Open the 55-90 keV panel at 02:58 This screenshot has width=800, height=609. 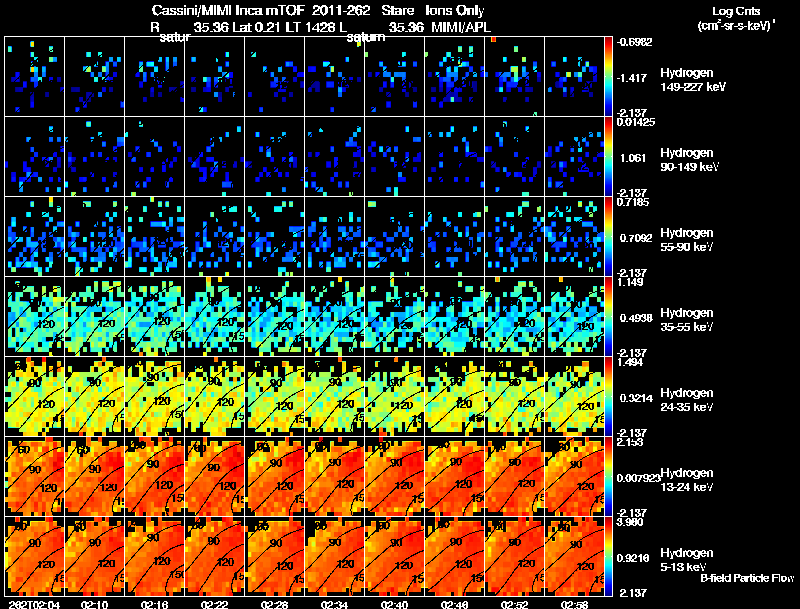574,237
